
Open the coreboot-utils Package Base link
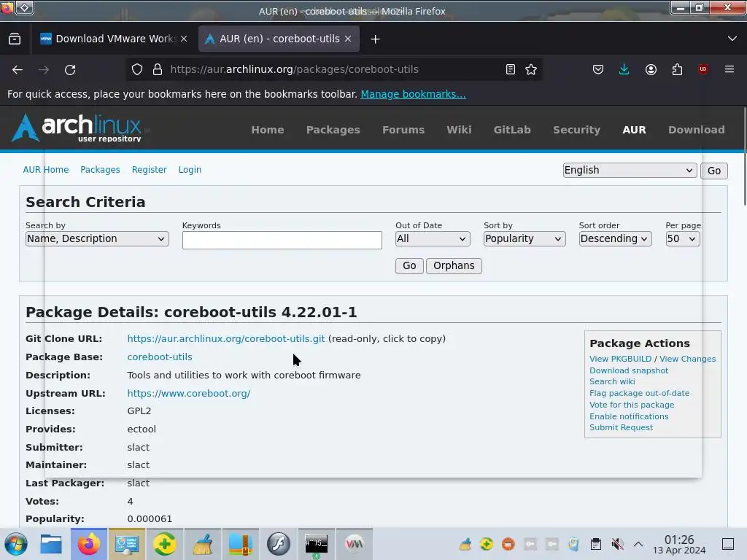click(160, 357)
